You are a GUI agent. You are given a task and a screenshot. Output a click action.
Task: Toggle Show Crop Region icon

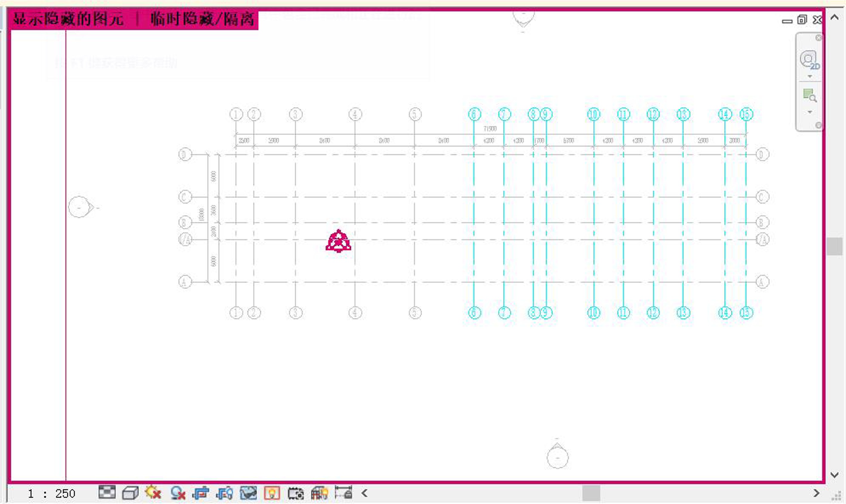[224, 493]
